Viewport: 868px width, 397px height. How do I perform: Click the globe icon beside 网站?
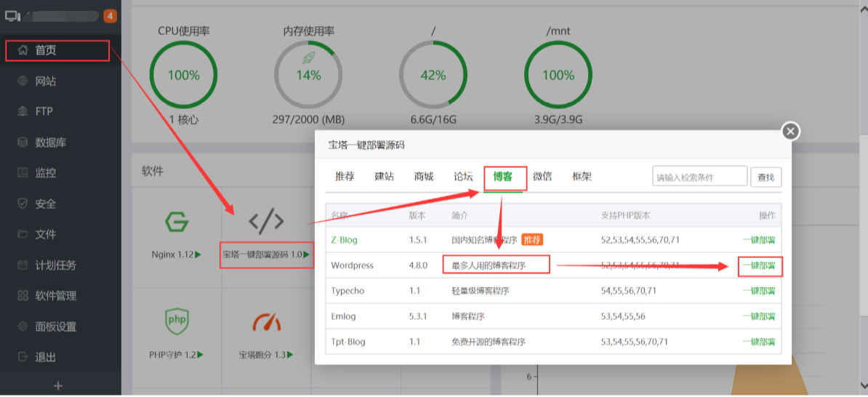tap(23, 81)
